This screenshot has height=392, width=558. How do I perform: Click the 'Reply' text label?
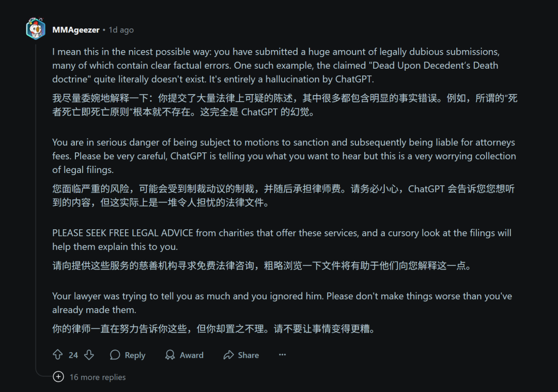135,355
